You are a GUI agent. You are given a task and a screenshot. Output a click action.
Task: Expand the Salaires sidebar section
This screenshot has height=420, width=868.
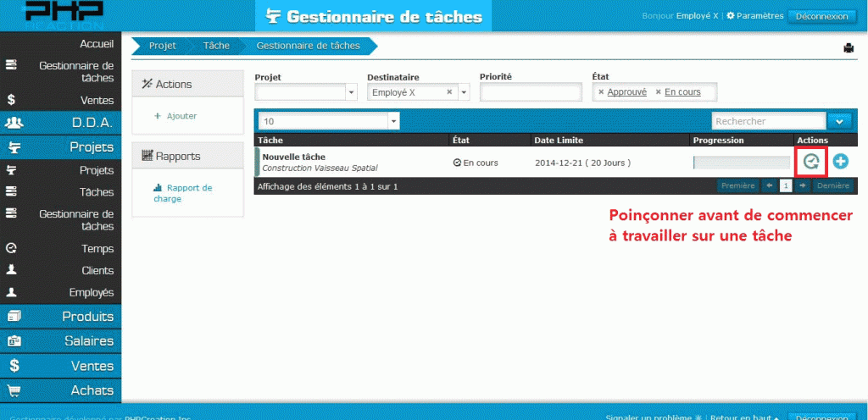(x=61, y=341)
